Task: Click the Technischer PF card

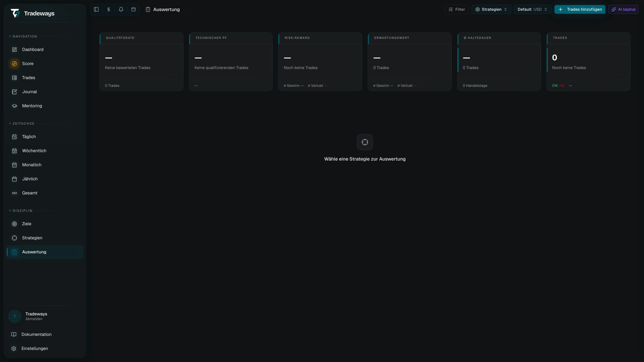Action: (x=231, y=62)
